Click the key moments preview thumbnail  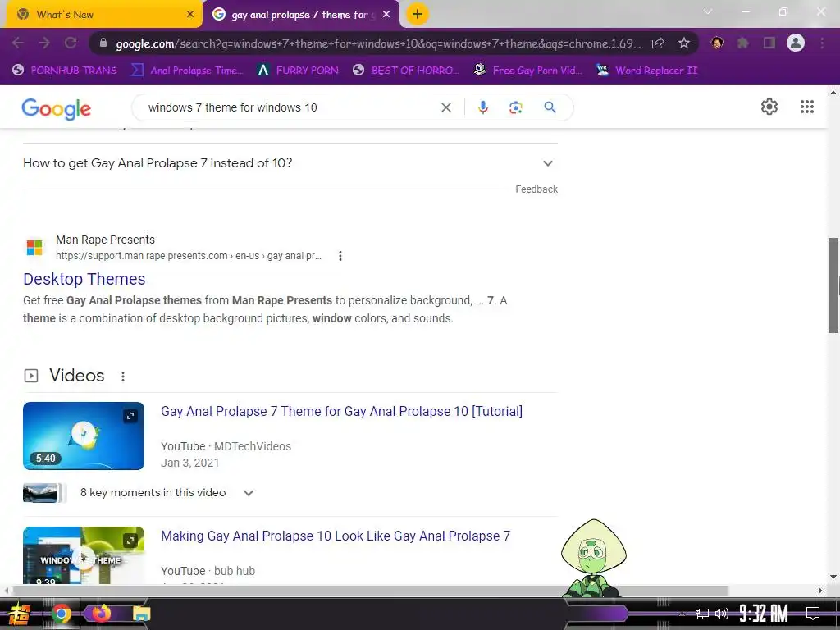(x=43, y=493)
